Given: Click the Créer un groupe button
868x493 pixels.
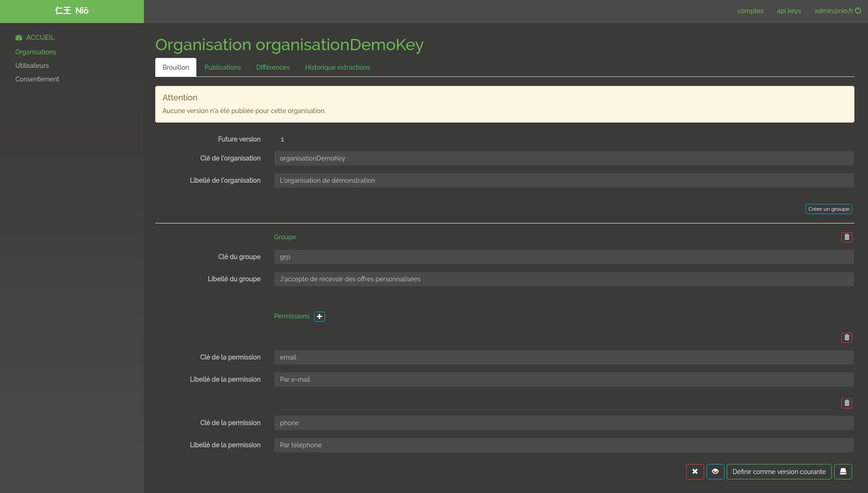Looking at the screenshot, I should coord(828,209).
